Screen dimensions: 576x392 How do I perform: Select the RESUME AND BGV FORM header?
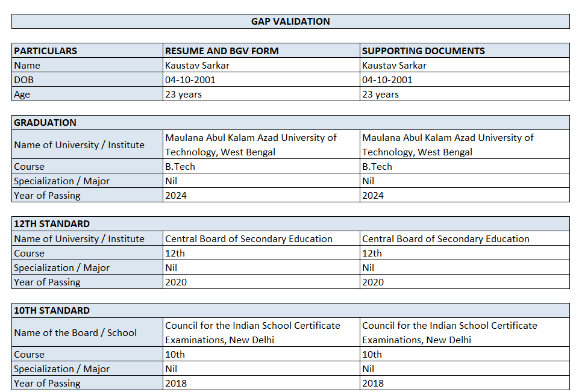(222, 51)
